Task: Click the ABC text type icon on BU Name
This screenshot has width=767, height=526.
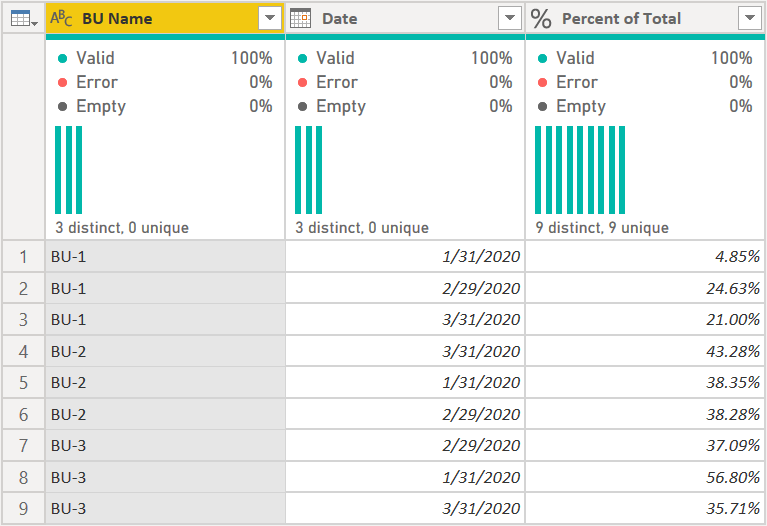Action: (61, 19)
